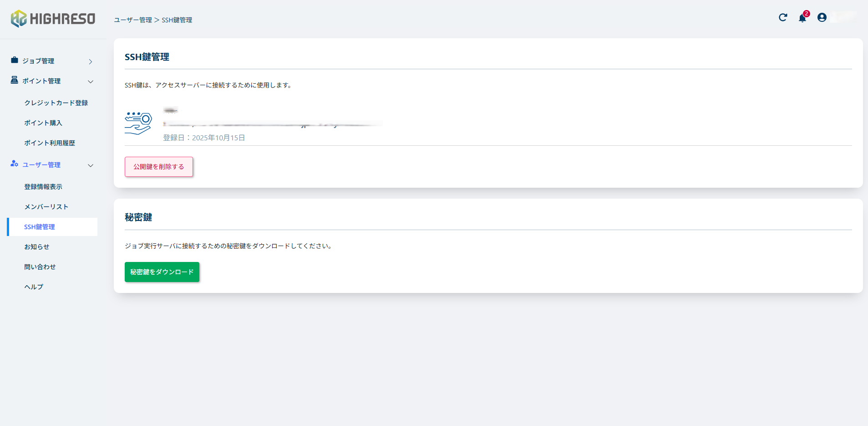This screenshot has width=868, height=426.
Task: Click the user-gear icon beside ユーザー管理
Action: (15, 164)
